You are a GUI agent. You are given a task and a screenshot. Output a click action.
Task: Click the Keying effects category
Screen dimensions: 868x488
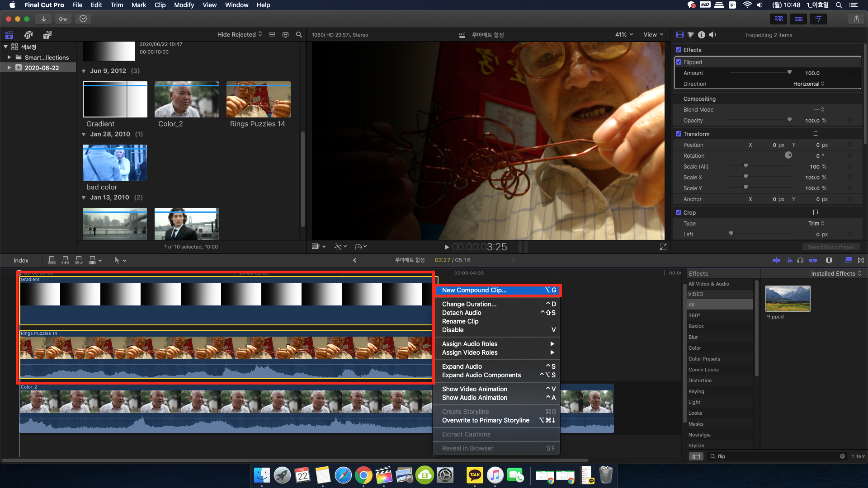click(x=696, y=391)
